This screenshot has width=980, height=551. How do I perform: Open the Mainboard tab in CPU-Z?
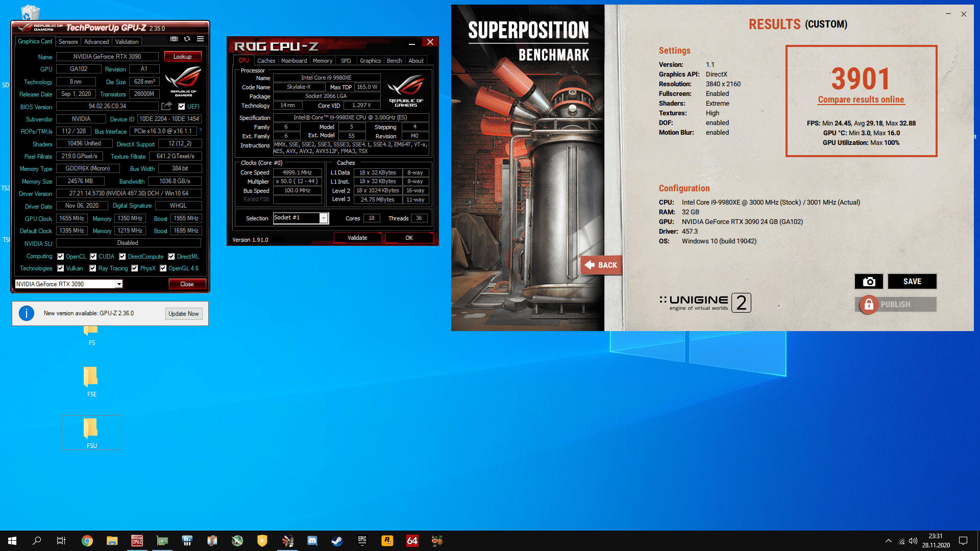click(x=294, y=61)
